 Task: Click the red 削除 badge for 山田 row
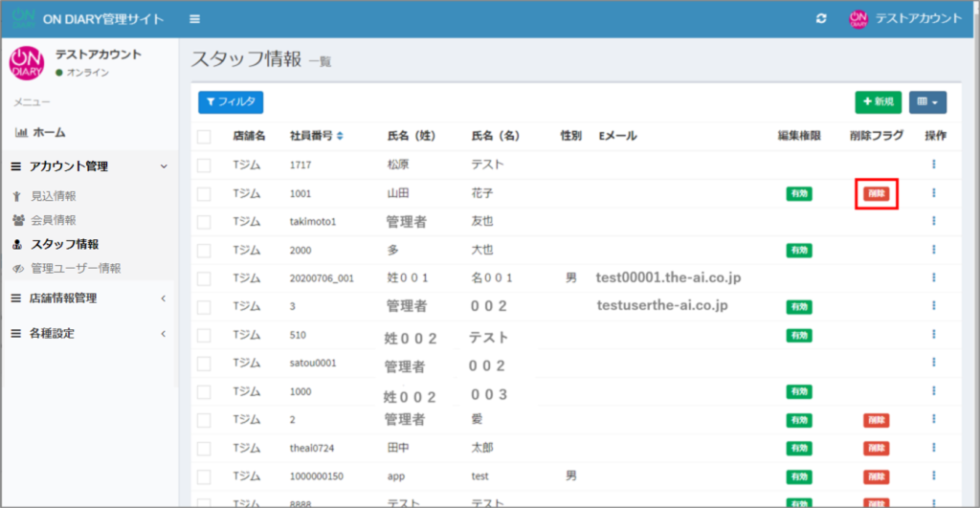coord(876,193)
